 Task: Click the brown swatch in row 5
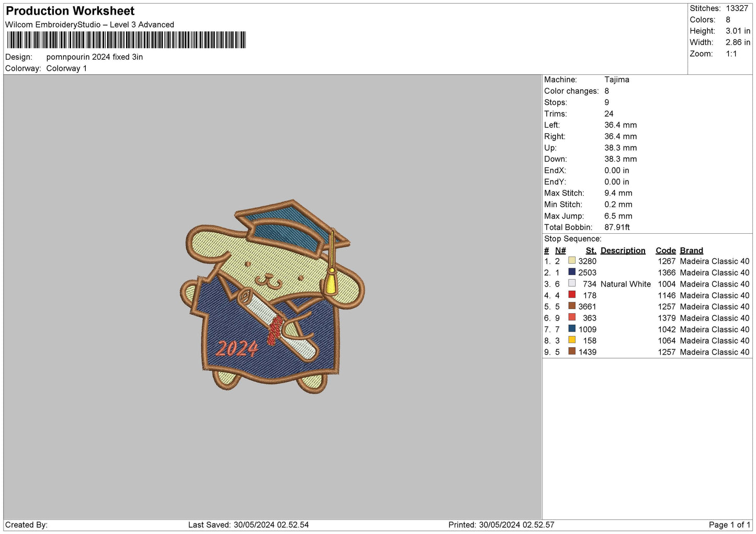click(x=572, y=306)
